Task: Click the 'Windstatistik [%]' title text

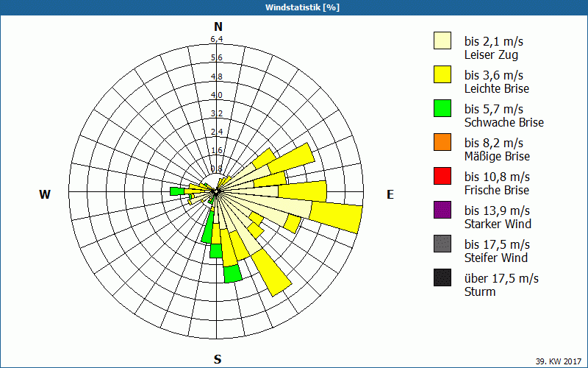Action: tap(302, 7)
